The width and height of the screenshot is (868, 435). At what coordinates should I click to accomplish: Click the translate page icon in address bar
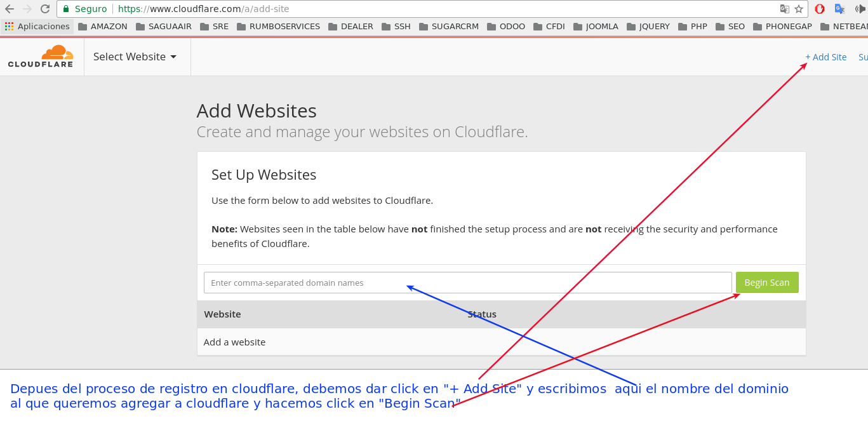(785, 9)
